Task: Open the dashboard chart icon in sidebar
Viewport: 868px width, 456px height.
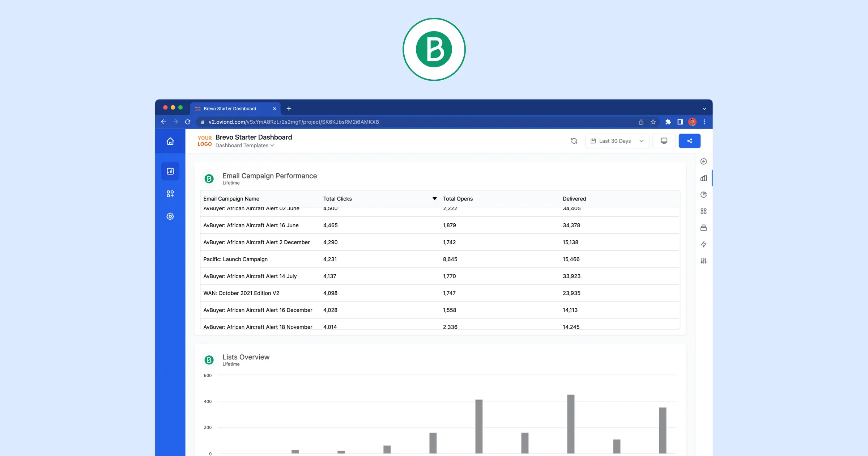Action: 170,171
